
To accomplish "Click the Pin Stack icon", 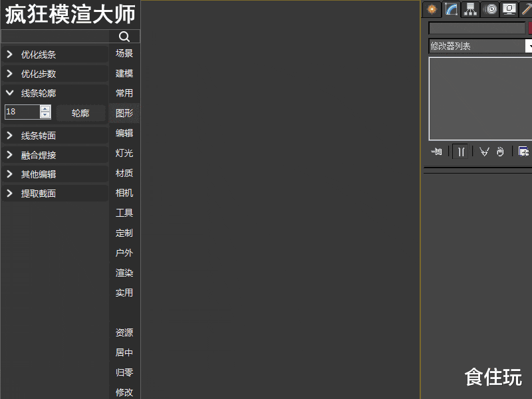I will [436, 152].
